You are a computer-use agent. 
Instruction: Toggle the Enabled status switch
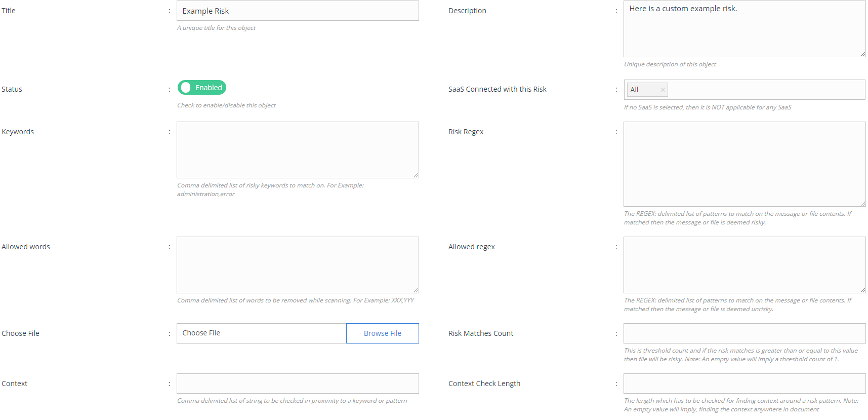(x=202, y=88)
